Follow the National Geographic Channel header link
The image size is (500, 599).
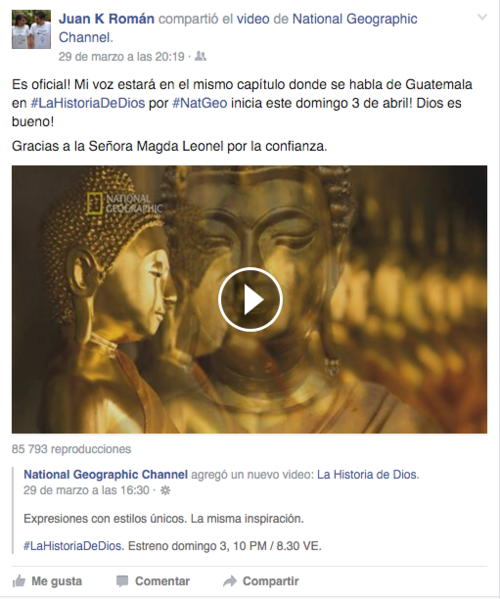[238, 28]
